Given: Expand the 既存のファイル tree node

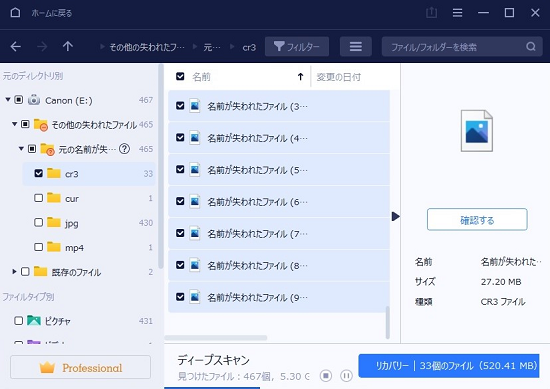Looking at the screenshot, I should click(x=14, y=271).
